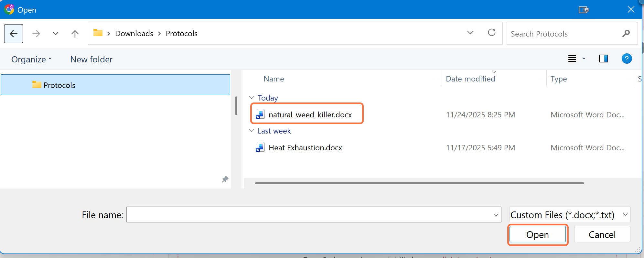Expand the address bar history dropdown
This screenshot has height=258, width=644.
pos(470,33)
